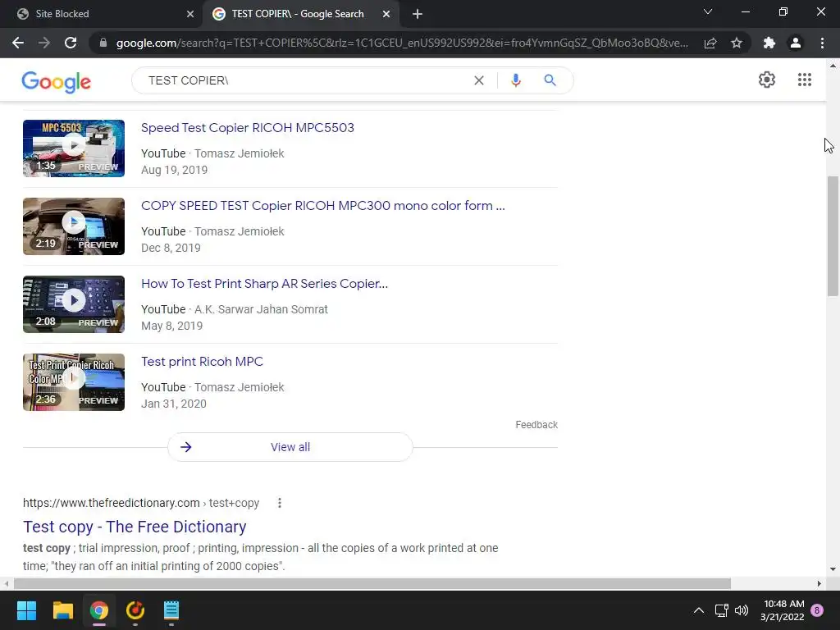Close the Google Search tab
840x630 pixels.
pyautogui.click(x=386, y=14)
